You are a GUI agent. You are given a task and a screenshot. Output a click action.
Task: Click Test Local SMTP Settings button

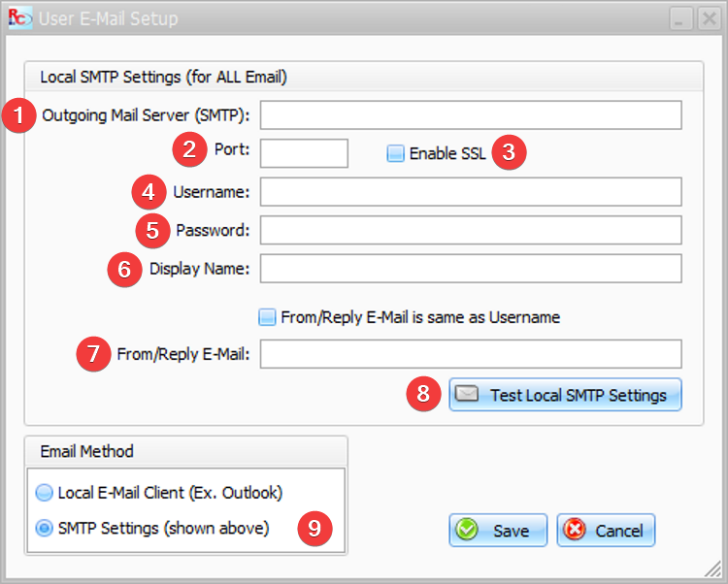point(565,394)
